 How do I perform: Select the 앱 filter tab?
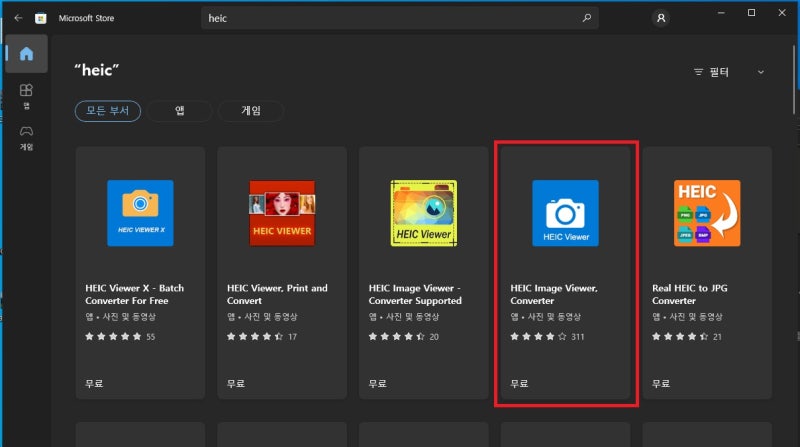click(180, 111)
